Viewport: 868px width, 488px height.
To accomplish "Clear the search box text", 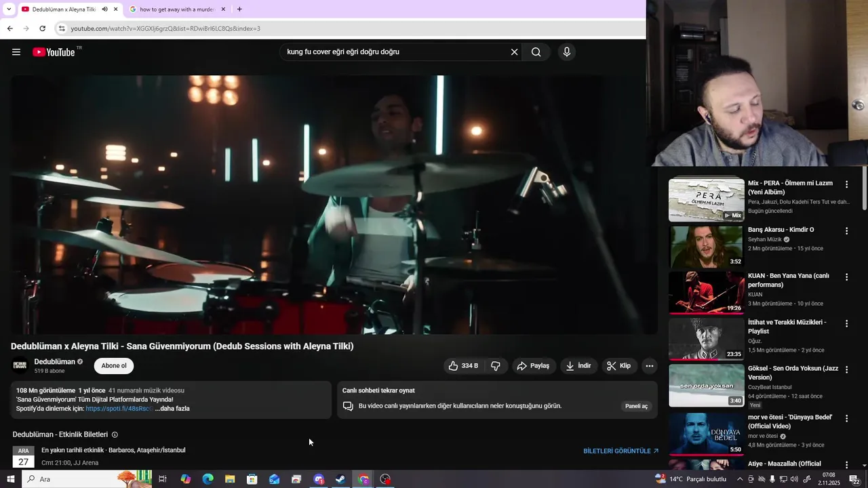I will [x=514, y=52].
